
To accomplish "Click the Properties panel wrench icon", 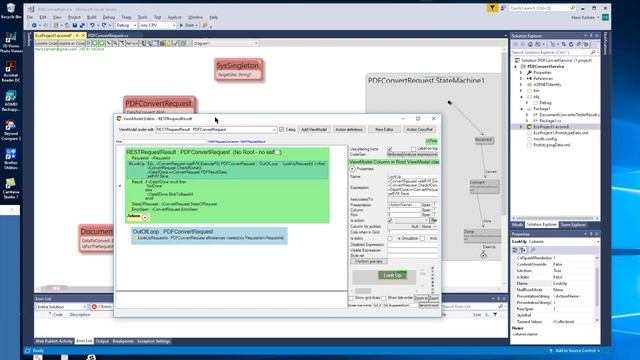I will 532,250.
